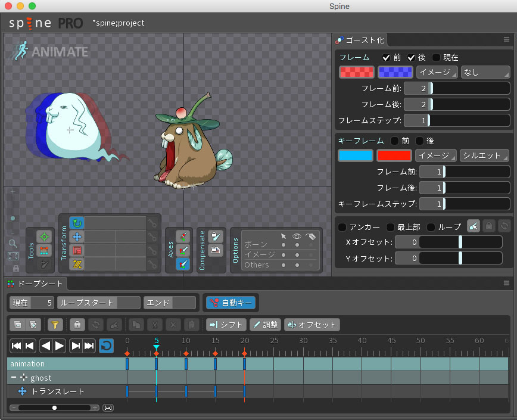Choose Local axes option
Viewport: 517px width, 420px height.
(x=183, y=237)
